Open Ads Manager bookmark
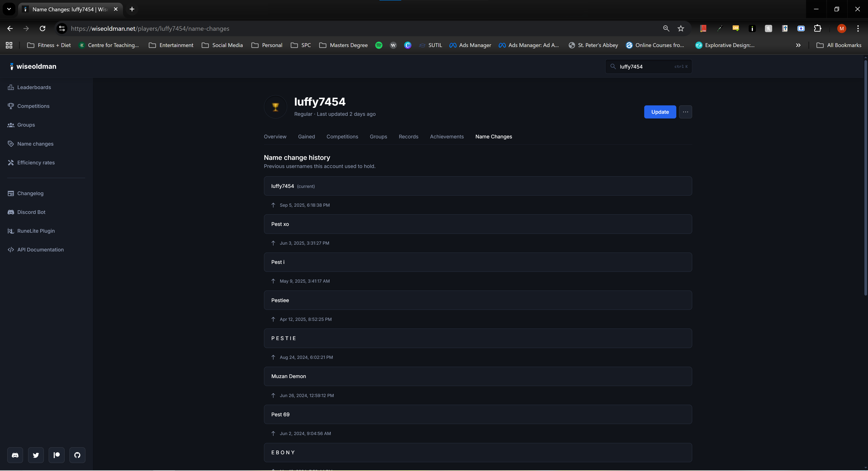The width and height of the screenshot is (868, 471). [x=470, y=45]
